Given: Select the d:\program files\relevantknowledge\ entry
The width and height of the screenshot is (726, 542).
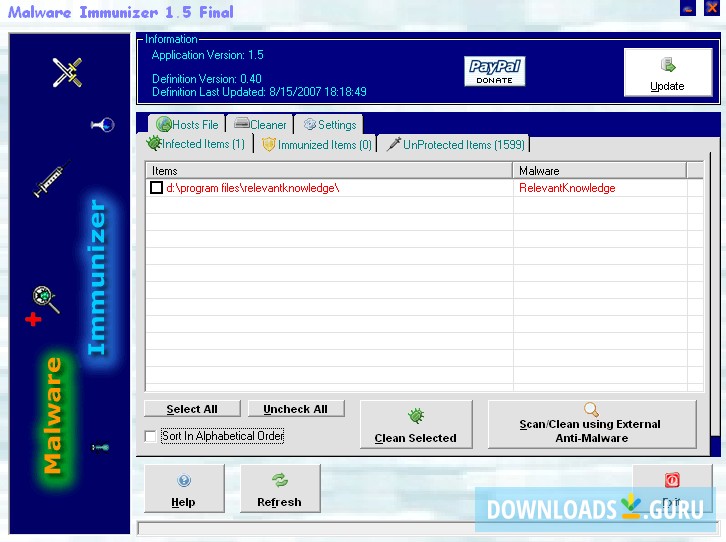Looking at the screenshot, I should (253, 188).
